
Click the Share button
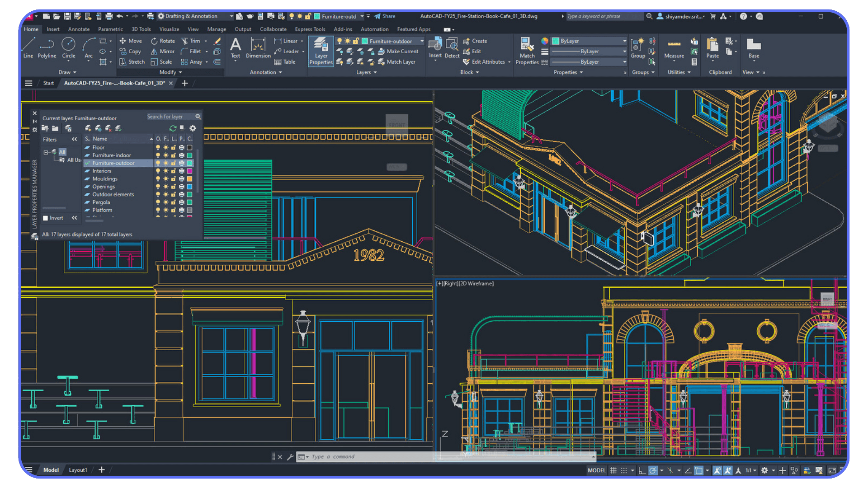384,16
